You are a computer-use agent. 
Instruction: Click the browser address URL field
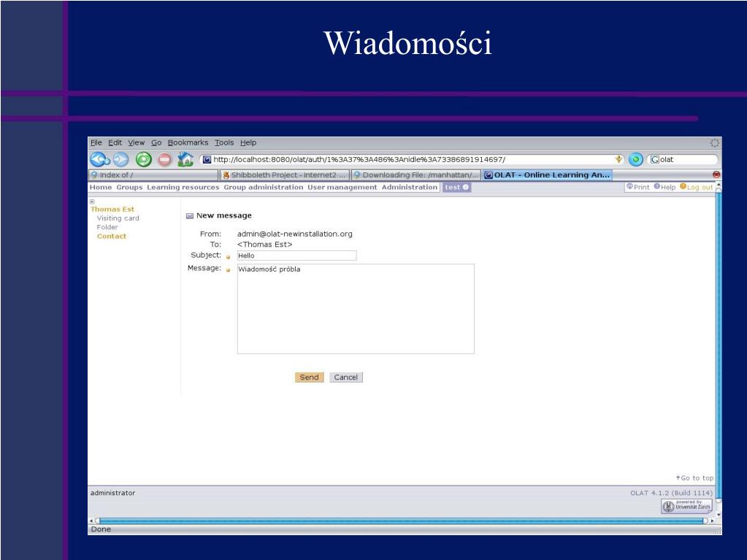(413, 159)
